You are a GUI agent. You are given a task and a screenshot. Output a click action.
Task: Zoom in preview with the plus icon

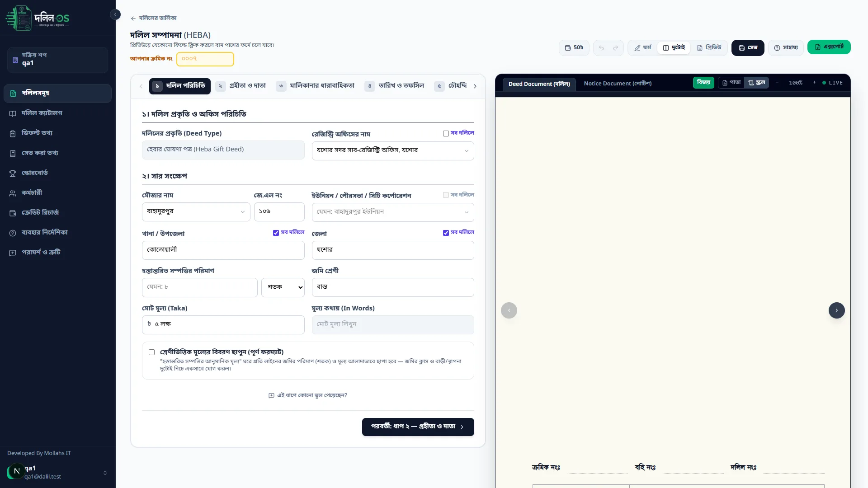point(814,83)
